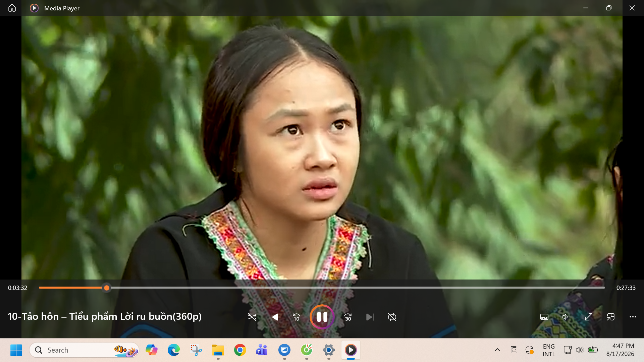Open Microsoft Teams from taskbar
644x362 pixels.
262,350
